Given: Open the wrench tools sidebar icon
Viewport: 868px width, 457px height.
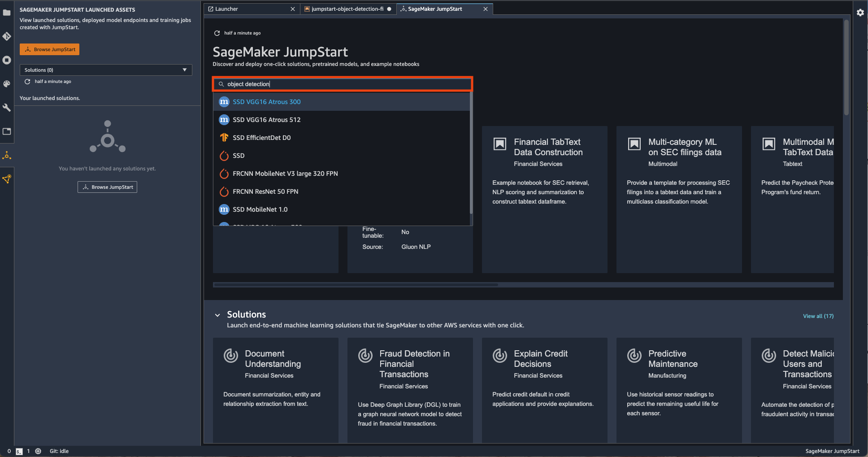Looking at the screenshot, I should 7,108.
